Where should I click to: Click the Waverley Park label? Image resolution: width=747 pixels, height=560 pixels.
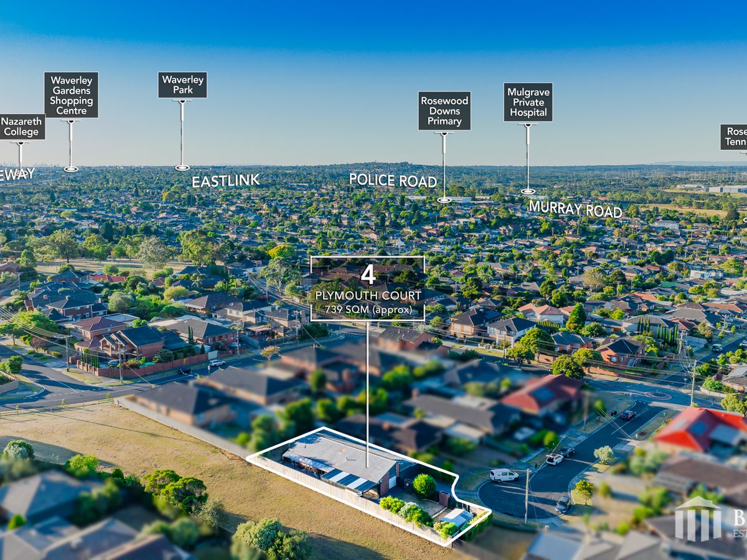[182, 85]
